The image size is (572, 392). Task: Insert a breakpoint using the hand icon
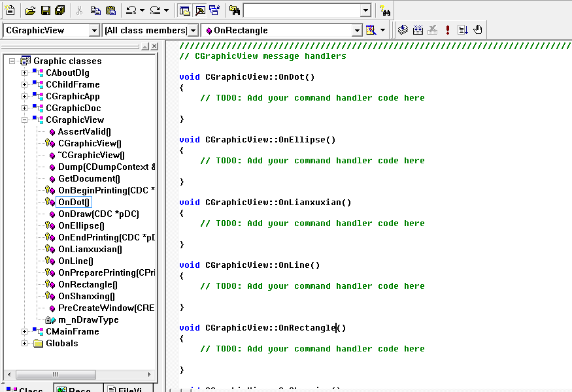coord(477,29)
